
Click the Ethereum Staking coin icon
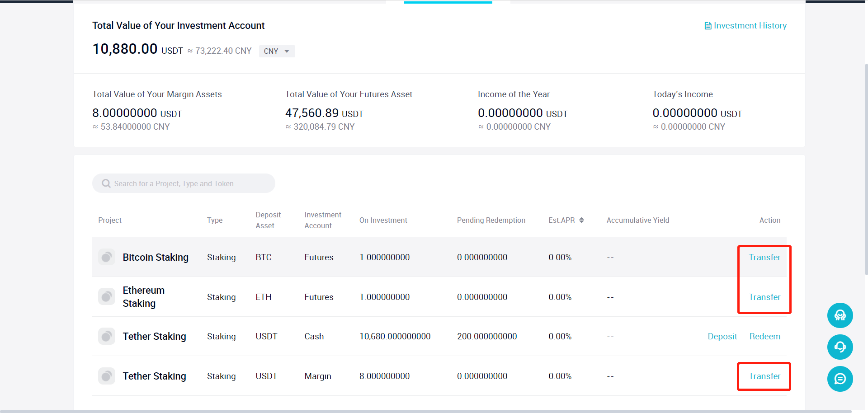106,297
